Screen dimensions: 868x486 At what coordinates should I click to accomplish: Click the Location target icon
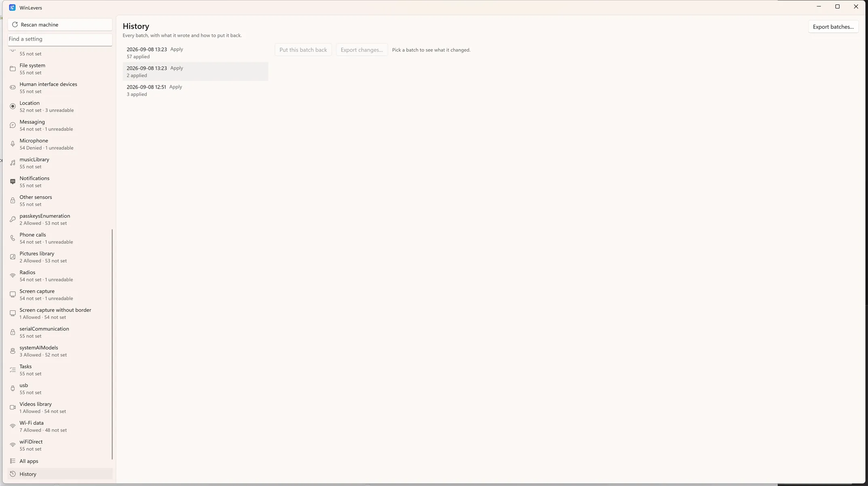(13, 106)
